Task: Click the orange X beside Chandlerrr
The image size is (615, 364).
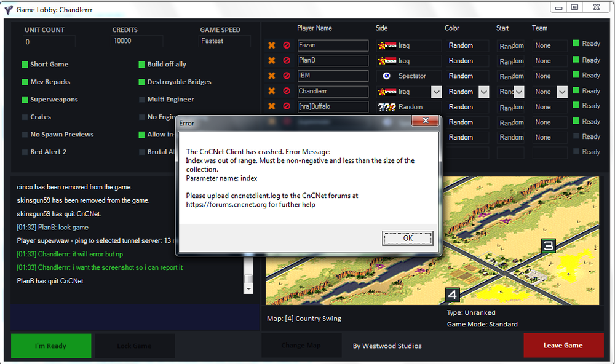Action: [271, 91]
